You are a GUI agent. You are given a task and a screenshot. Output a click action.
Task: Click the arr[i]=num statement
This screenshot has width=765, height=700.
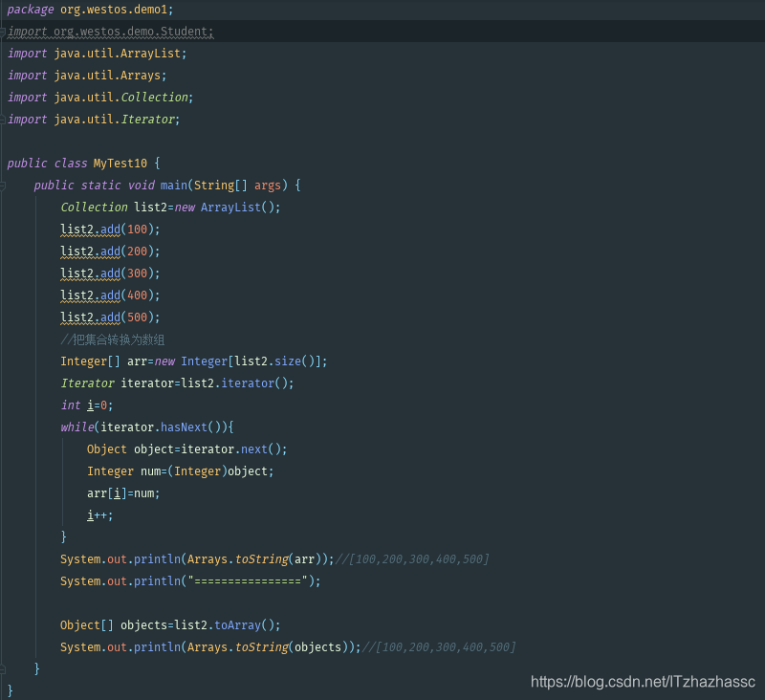pyautogui.click(x=123, y=493)
